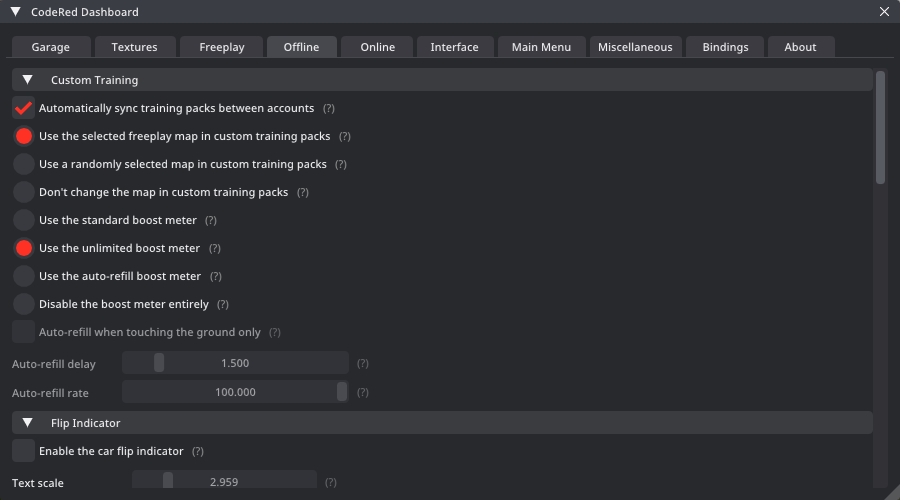Click help marker next to unlimited boost meter

click(x=214, y=248)
